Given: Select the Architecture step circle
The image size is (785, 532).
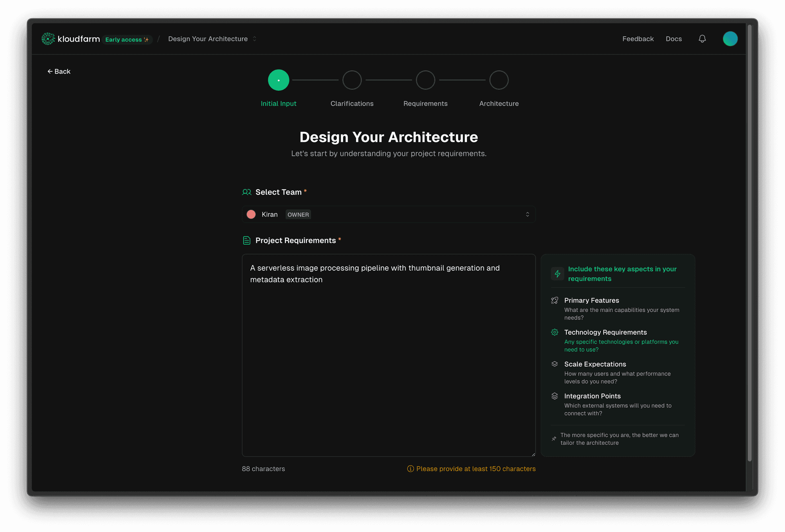Looking at the screenshot, I should coord(499,80).
